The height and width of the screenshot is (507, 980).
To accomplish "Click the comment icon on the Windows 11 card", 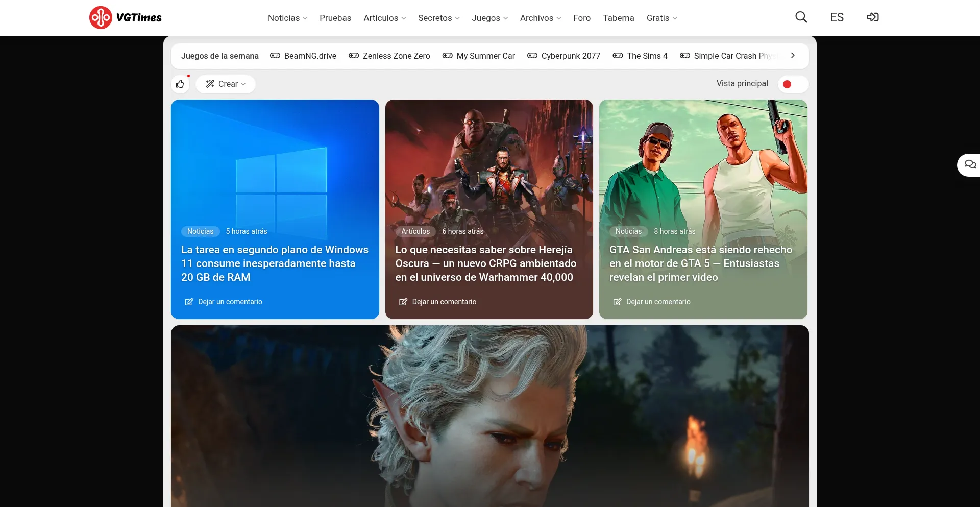I will pos(189,302).
